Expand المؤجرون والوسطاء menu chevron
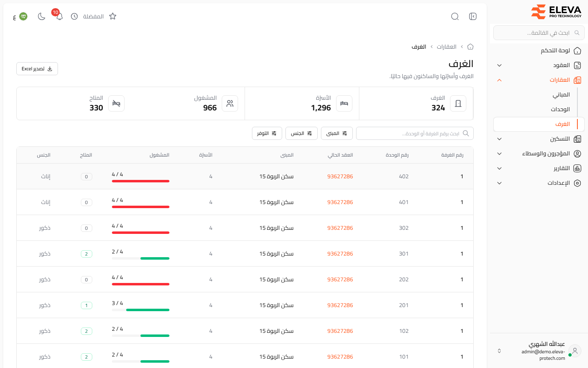The width and height of the screenshot is (588, 368). (499, 154)
